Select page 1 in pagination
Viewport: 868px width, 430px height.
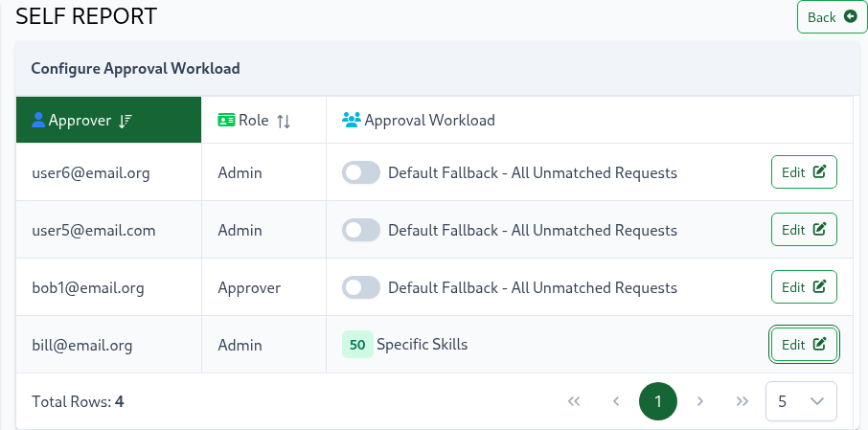click(x=658, y=401)
